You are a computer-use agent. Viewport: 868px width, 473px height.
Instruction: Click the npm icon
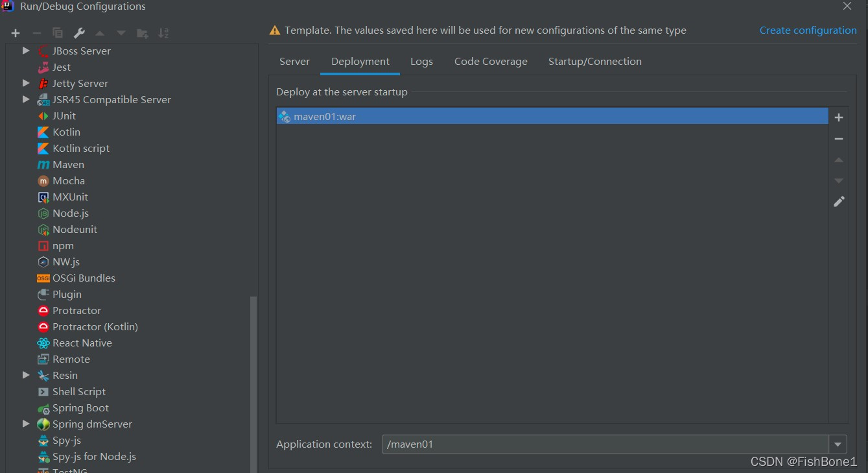(43, 246)
